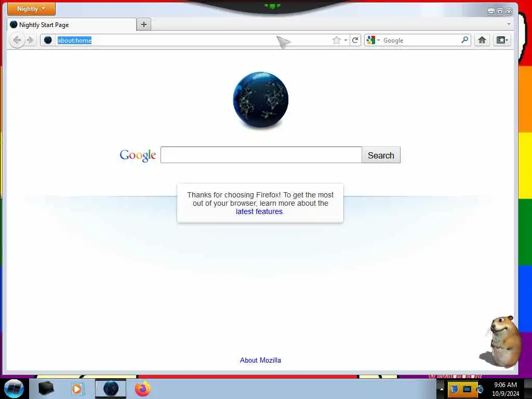
Task: Go back with the back arrow
Action: click(x=17, y=41)
